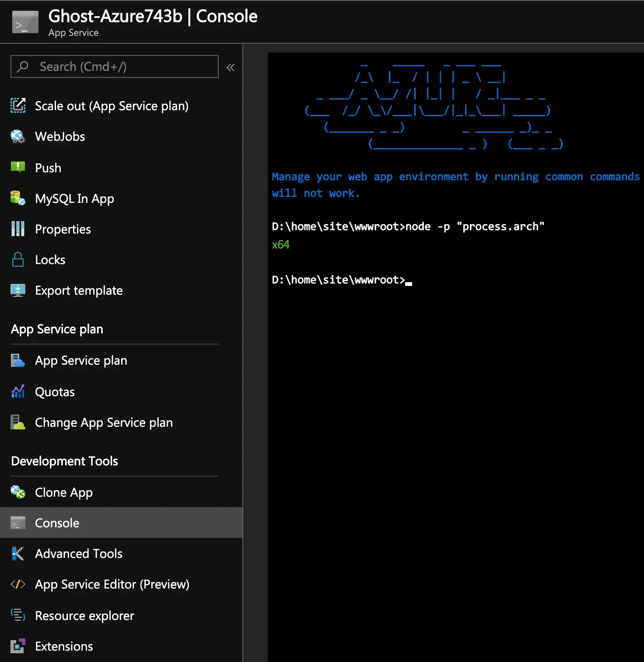Click the Locks padlock icon

pyautogui.click(x=18, y=259)
